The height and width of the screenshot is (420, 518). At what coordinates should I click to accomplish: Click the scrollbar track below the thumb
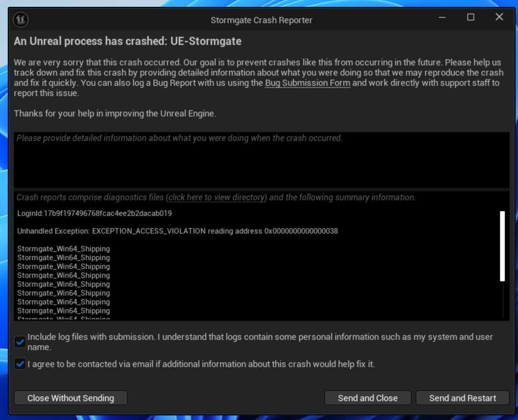(x=502, y=301)
